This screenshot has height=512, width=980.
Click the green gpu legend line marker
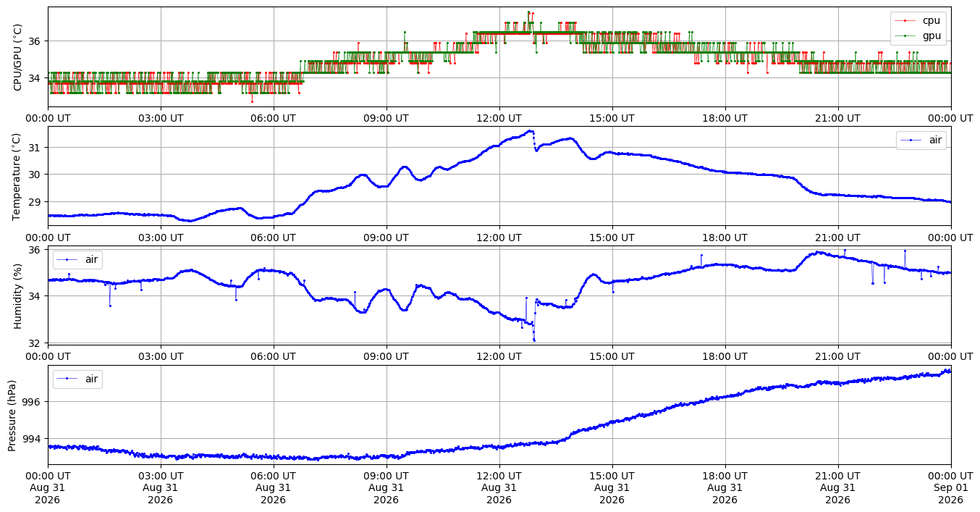pyautogui.click(x=905, y=35)
